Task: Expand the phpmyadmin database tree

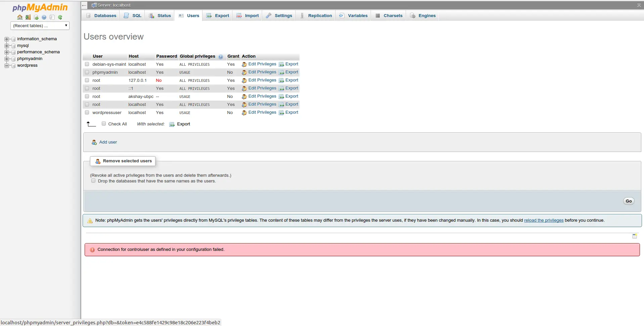Action: 6,59
